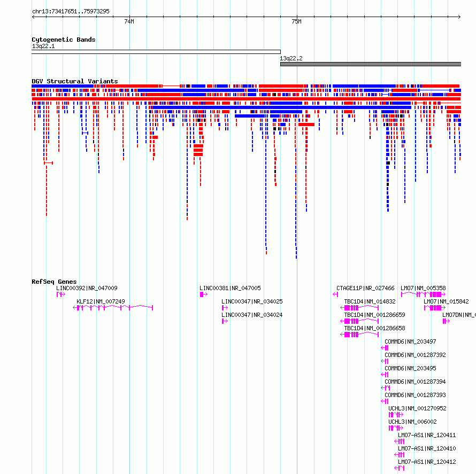Click the TBC1D4|NM_001286658 label
The height and width of the screenshot is (474, 476).
tap(374, 328)
